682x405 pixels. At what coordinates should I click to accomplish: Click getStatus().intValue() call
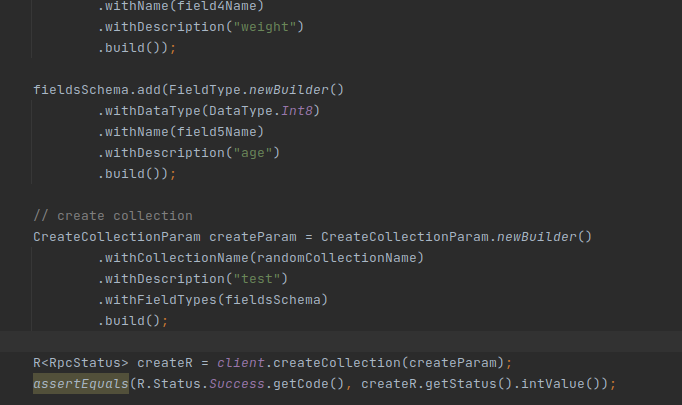pyautogui.click(x=516, y=384)
